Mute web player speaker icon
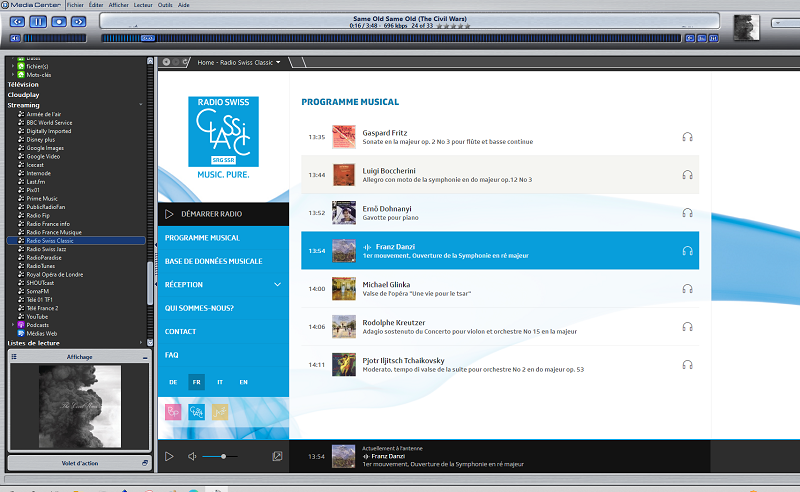 [x=192, y=456]
